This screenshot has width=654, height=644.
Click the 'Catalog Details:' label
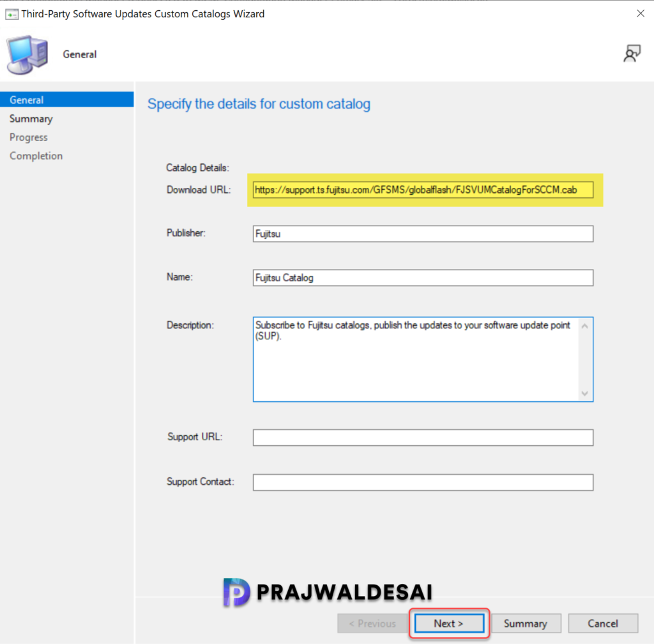[x=198, y=168]
